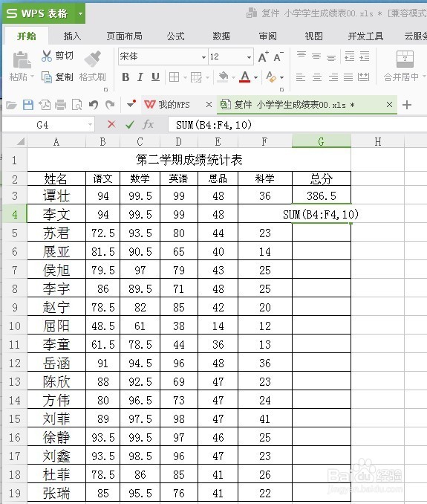Image resolution: width=427 pixels, height=504 pixels.
Task: Toggle bold formatting
Action: pyautogui.click(x=126, y=77)
